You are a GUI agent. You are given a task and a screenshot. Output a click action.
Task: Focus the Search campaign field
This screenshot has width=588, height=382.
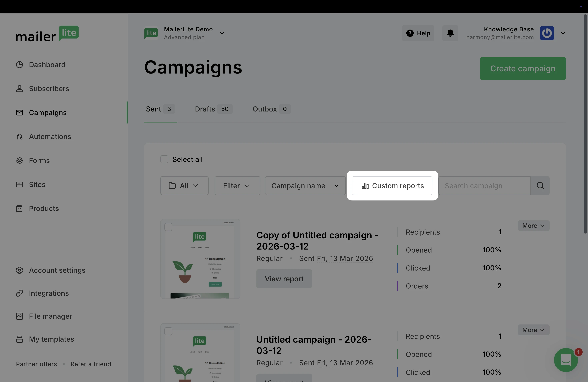484,186
